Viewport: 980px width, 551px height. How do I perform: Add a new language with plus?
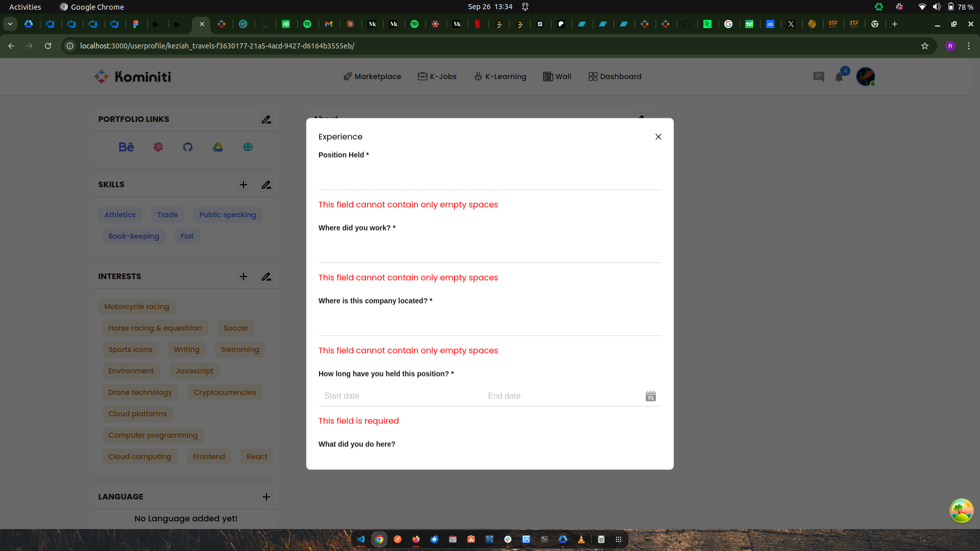[266, 497]
